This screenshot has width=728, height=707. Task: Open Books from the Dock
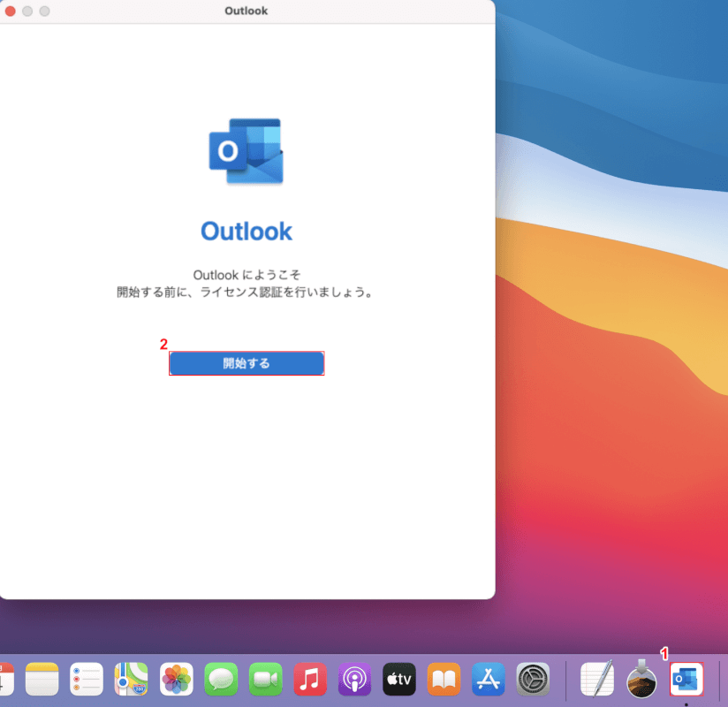click(x=444, y=679)
